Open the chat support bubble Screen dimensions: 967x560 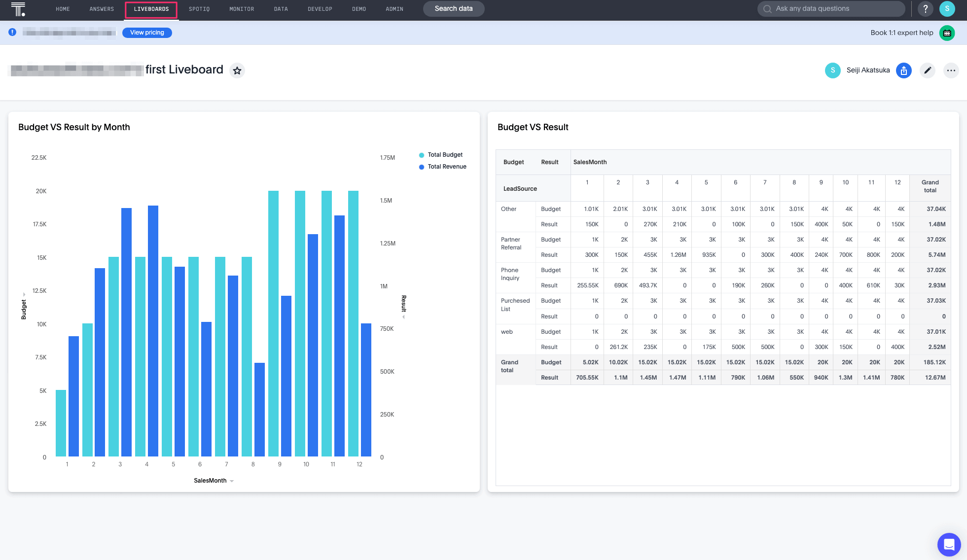click(949, 544)
